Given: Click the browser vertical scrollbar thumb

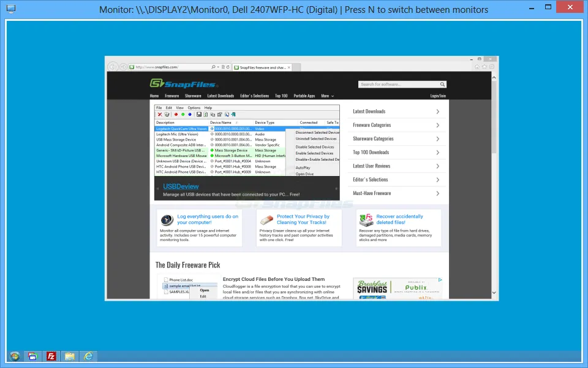Looking at the screenshot, I should point(494,117).
